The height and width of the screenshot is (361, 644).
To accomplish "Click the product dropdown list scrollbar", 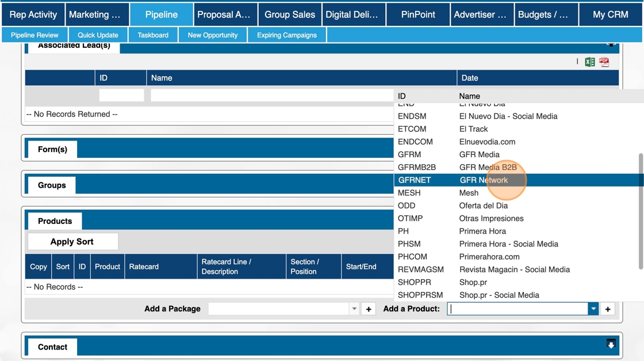I will (641, 212).
